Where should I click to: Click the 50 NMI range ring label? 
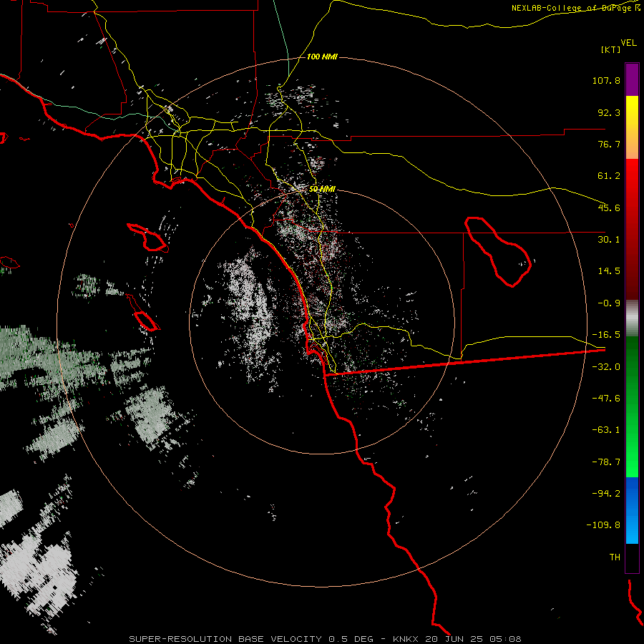(322, 189)
